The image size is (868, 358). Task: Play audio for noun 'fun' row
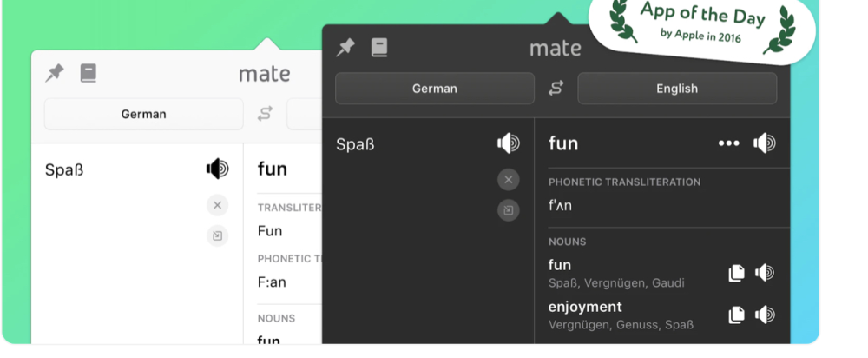click(765, 273)
